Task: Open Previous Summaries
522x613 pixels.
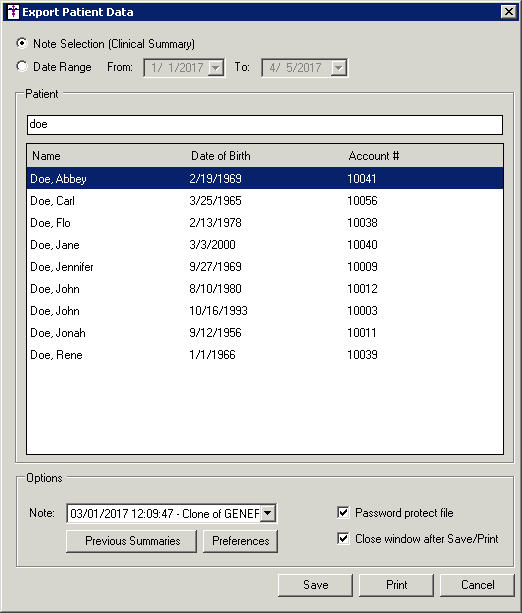Action: point(131,541)
